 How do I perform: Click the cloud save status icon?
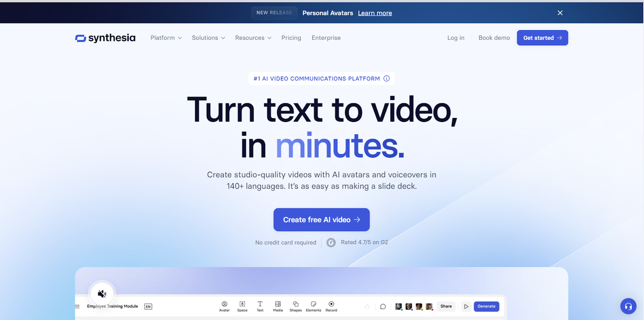(367, 306)
